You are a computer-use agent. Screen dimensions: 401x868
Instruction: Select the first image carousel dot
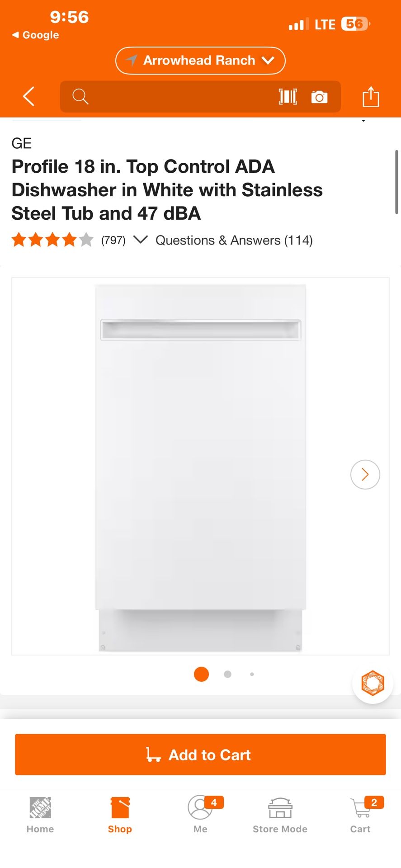[201, 674]
